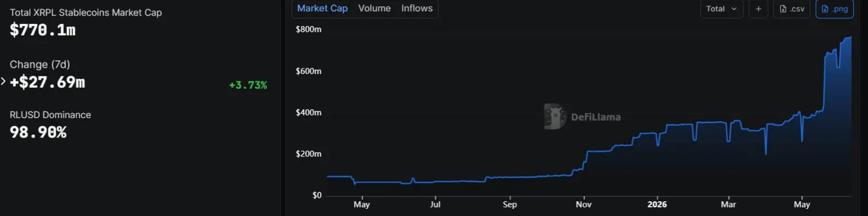Click Total XRPL Stablecoins Market Cap label
This screenshot has height=216, width=868.
tap(86, 12)
